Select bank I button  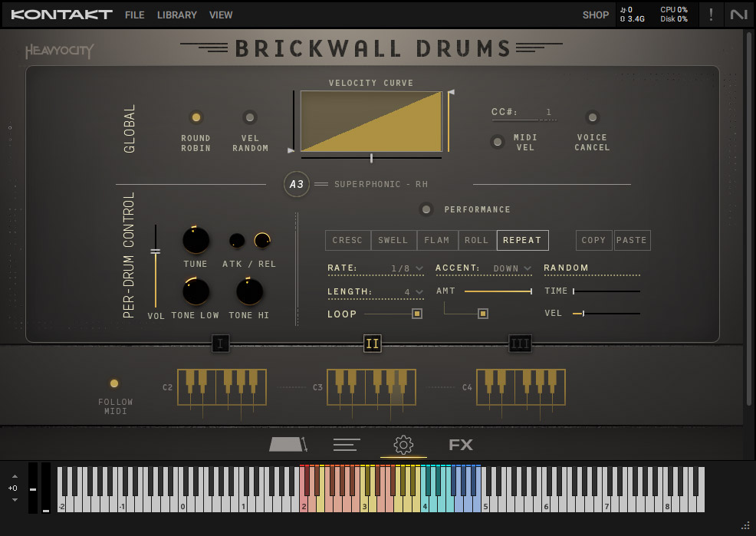[x=220, y=344]
